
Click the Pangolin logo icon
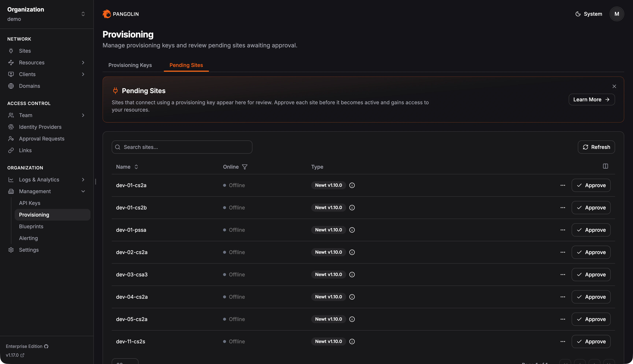[x=107, y=14]
